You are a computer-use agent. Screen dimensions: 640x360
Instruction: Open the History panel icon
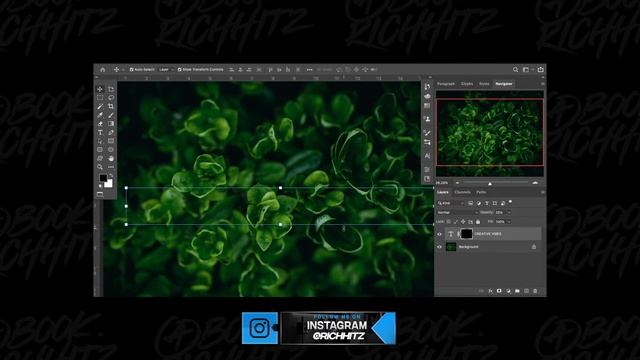(427, 87)
